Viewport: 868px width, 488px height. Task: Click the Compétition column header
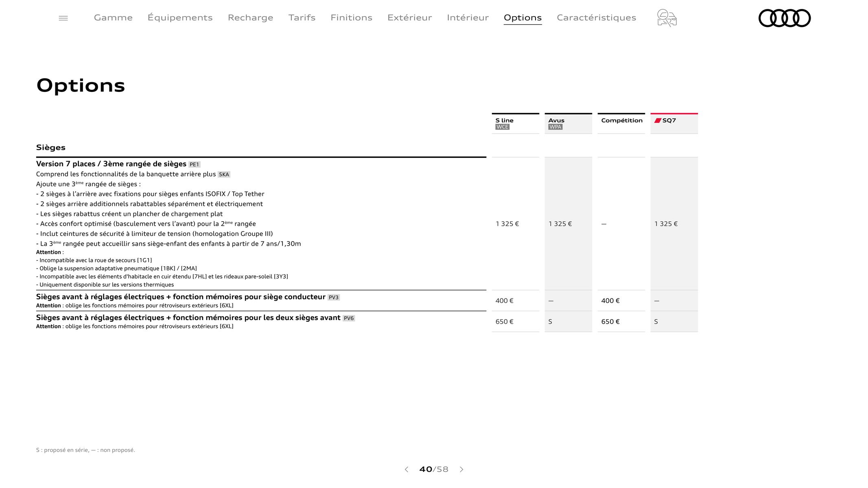(621, 123)
